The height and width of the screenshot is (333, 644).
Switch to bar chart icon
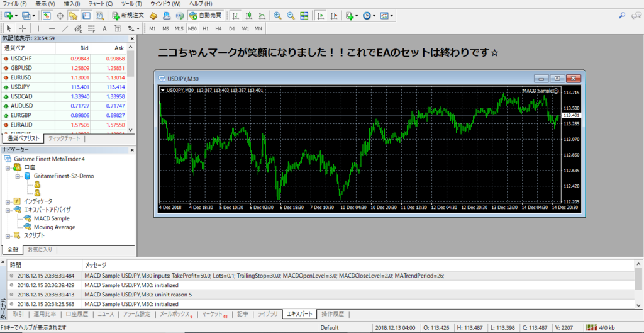pyautogui.click(x=235, y=16)
